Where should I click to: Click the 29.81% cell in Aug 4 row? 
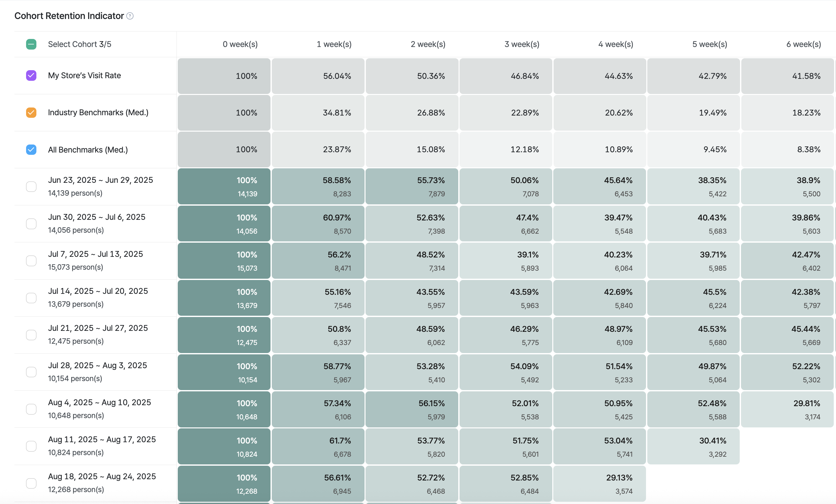[787, 409]
